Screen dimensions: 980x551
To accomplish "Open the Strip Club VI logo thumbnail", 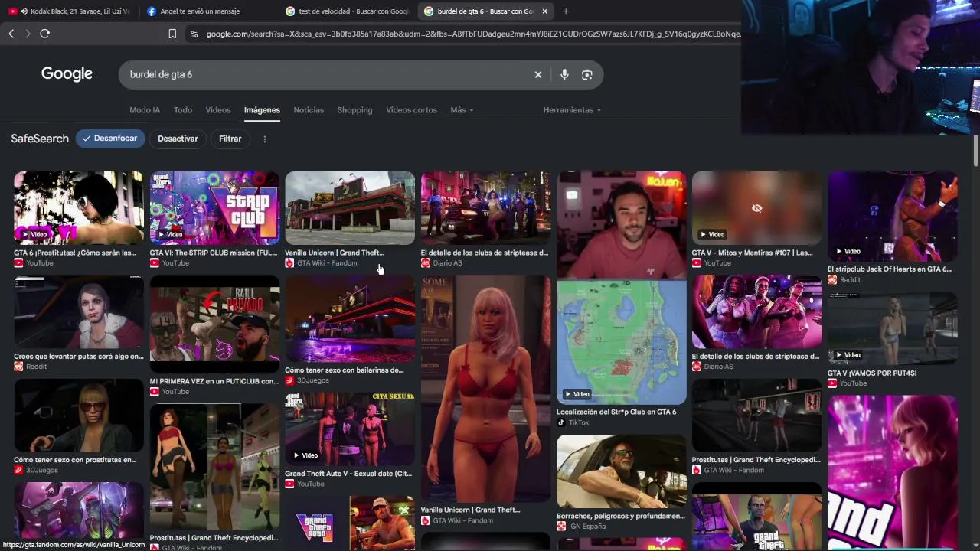I will 214,208.
